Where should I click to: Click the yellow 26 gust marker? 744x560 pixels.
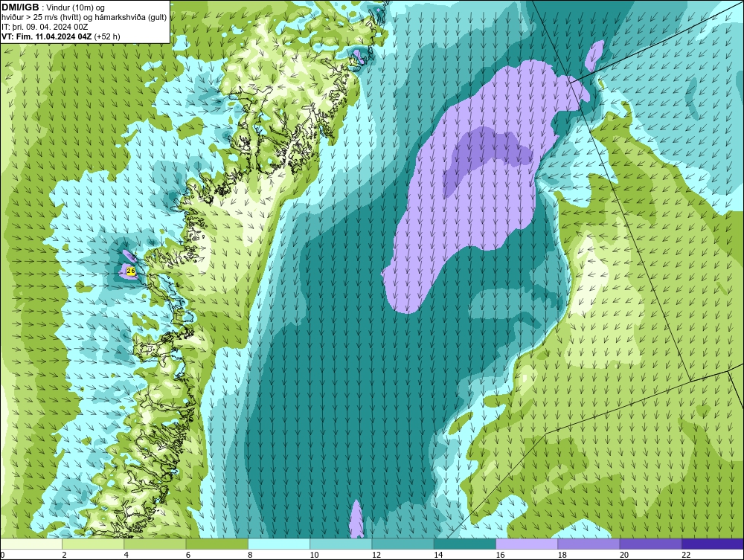131,271
